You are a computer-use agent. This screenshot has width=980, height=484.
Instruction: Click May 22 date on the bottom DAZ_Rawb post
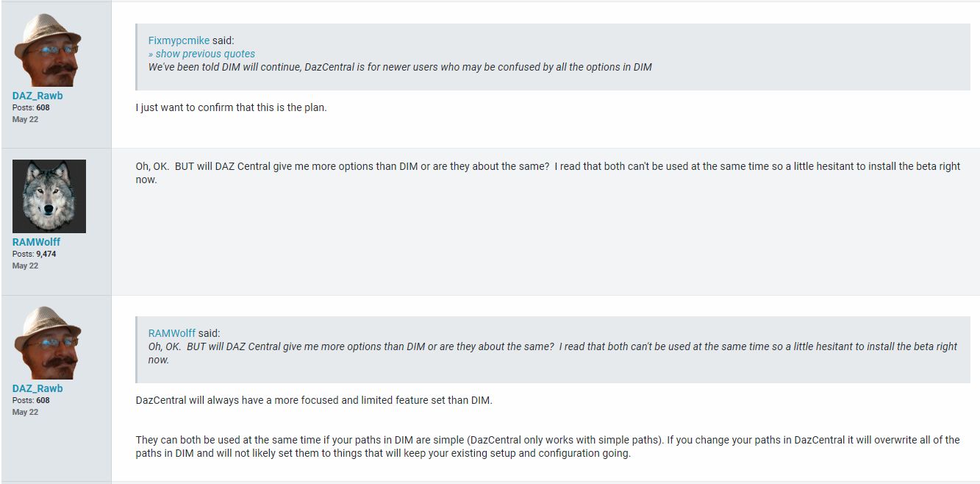(x=25, y=412)
